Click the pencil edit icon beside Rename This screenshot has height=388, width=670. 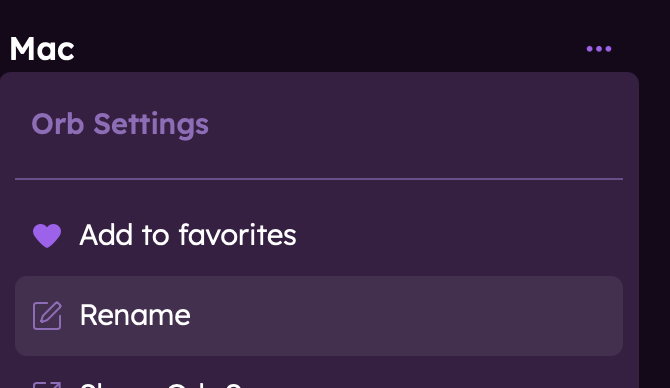[x=47, y=316]
